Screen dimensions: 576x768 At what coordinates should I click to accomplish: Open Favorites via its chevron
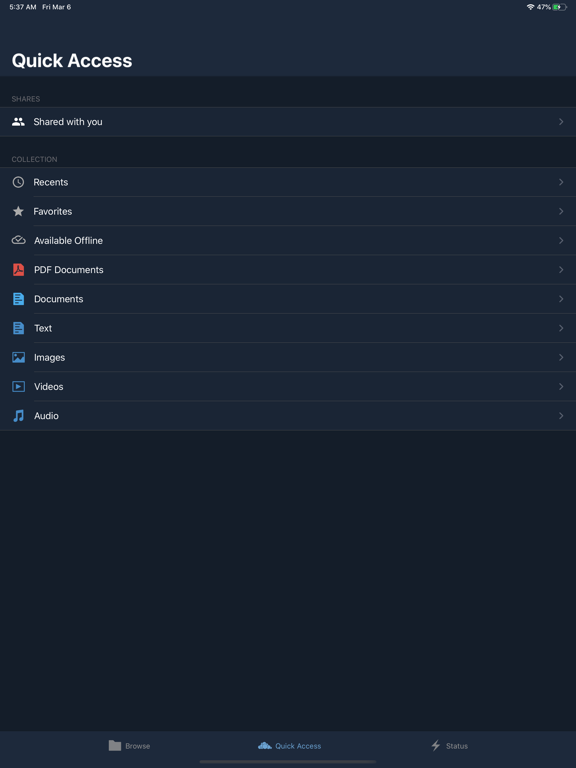tap(561, 211)
